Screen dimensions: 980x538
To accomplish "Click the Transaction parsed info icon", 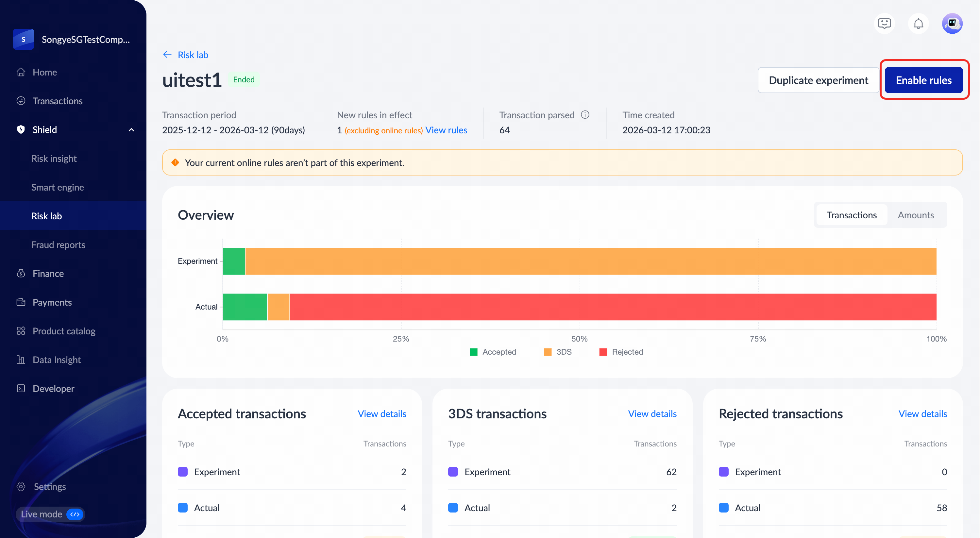I will (x=585, y=114).
